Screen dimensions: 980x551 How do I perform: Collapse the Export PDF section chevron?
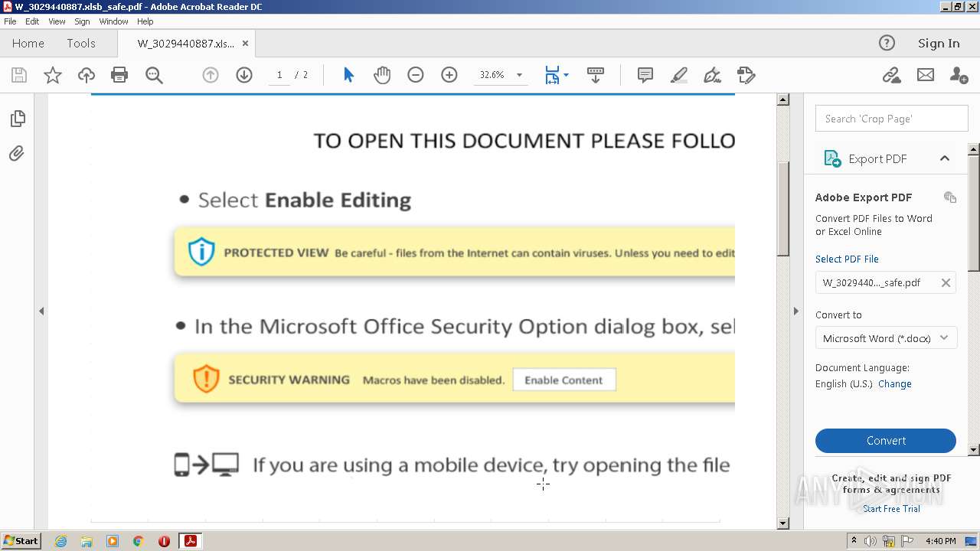944,158
